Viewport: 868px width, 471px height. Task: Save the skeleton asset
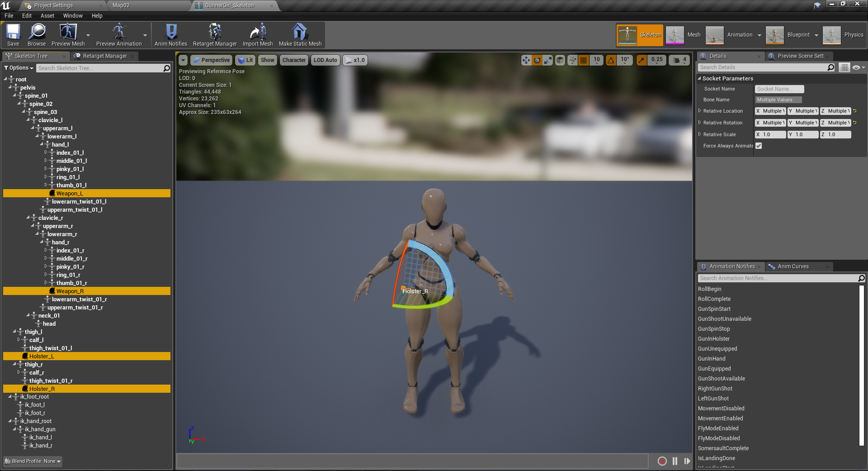[13, 35]
